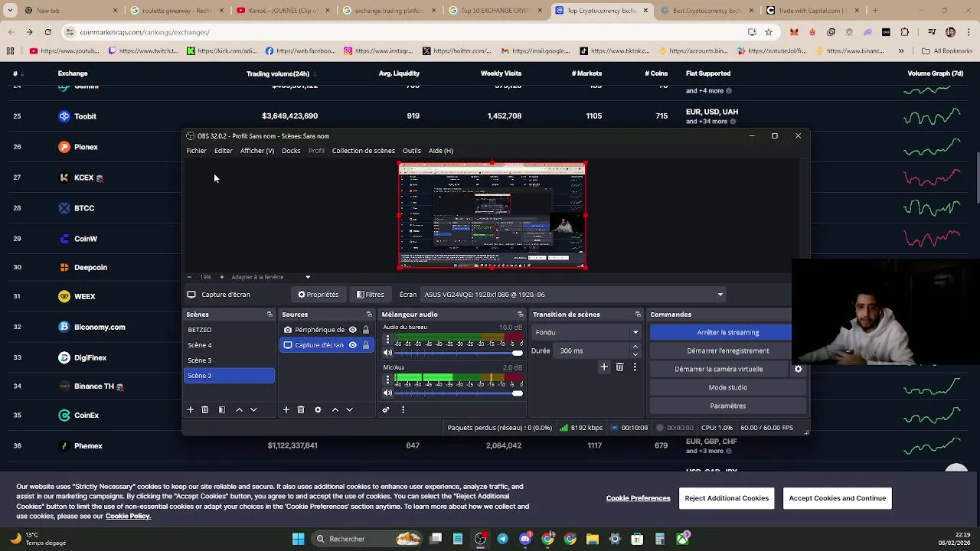This screenshot has height=551, width=980.
Task: Open Audio du bureau options dots
Action: point(387,339)
